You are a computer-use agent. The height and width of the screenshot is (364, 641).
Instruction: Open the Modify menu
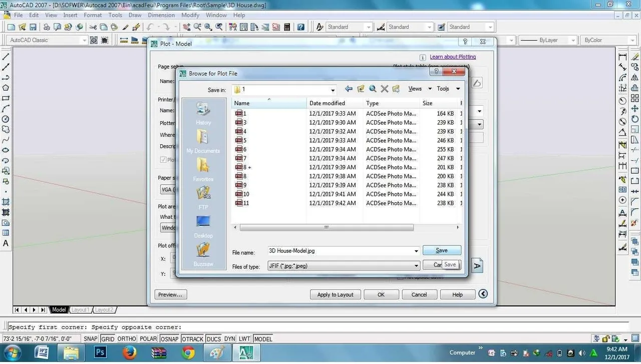point(190,15)
